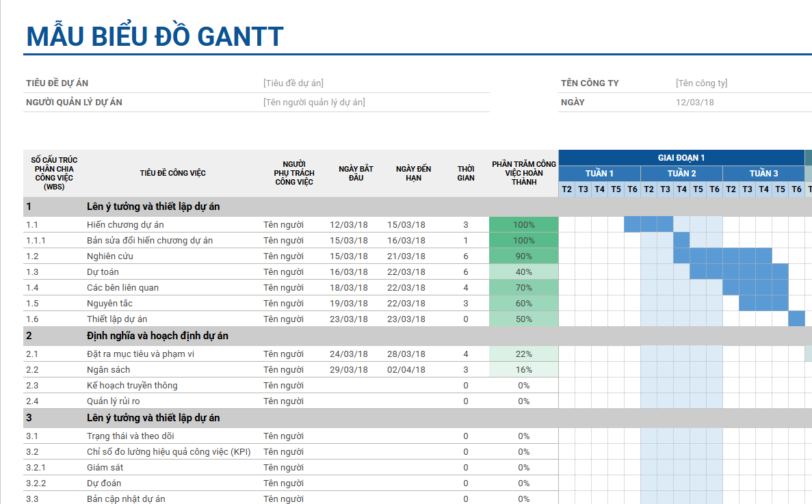Click the GIAI ĐOẠN 1 phase header
Image resolution: width=812 pixels, height=504 pixels.
tap(681, 158)
